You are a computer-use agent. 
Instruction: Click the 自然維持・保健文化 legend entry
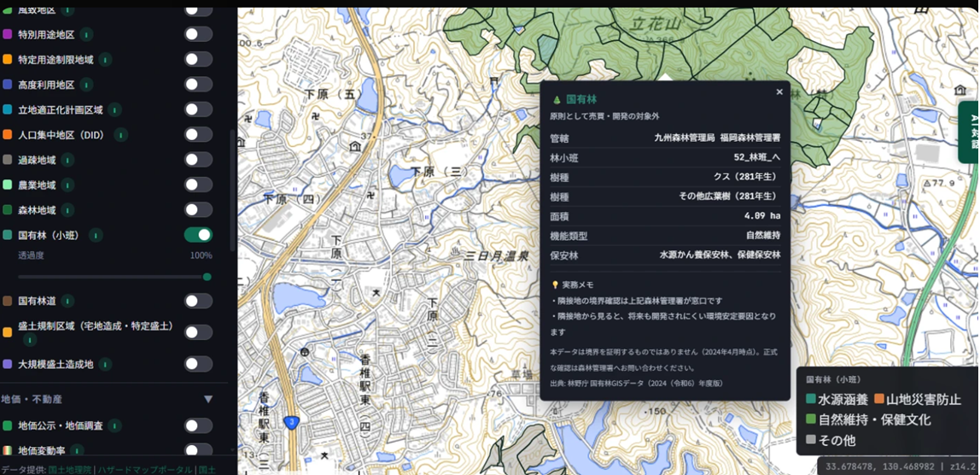coord(869,420)
